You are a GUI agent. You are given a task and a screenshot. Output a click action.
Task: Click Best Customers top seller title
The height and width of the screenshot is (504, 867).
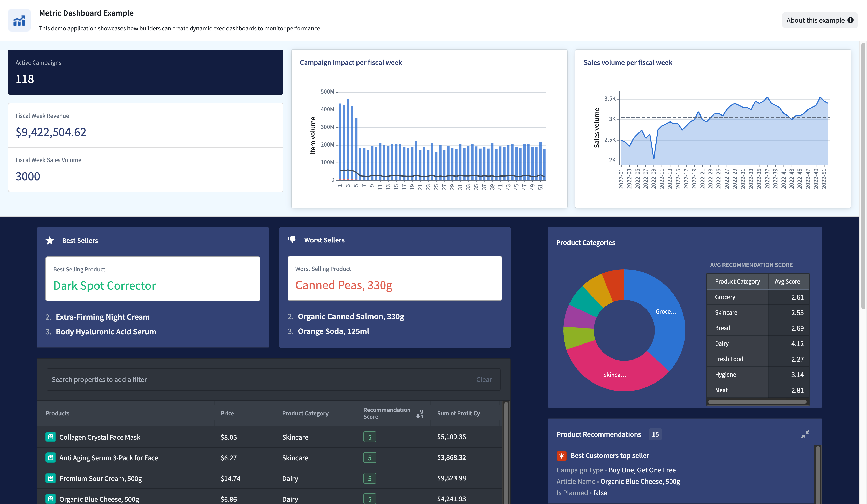[x=610, y=455]
